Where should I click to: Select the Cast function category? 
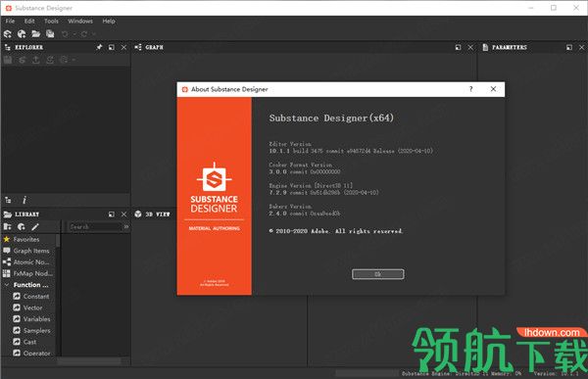(x=29, y=342)
